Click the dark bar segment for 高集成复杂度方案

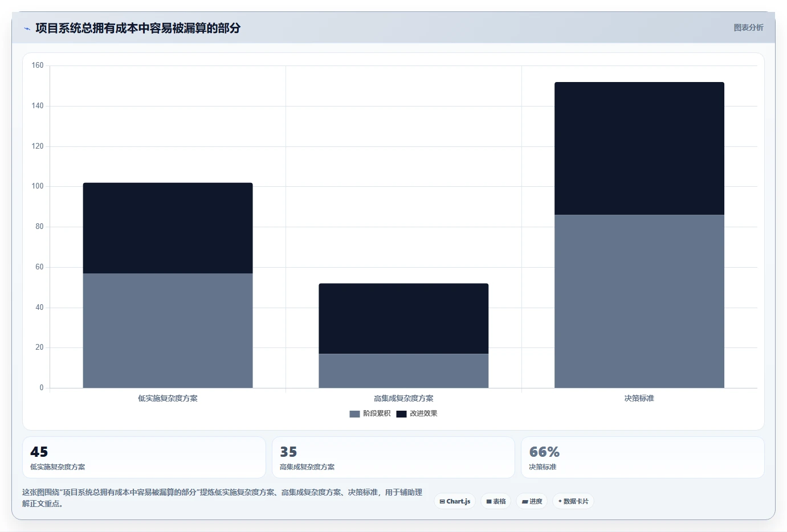[403, 318]
